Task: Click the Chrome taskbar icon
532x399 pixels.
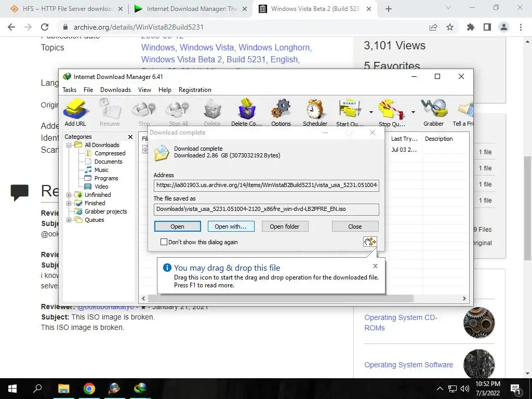Action: 89,389
